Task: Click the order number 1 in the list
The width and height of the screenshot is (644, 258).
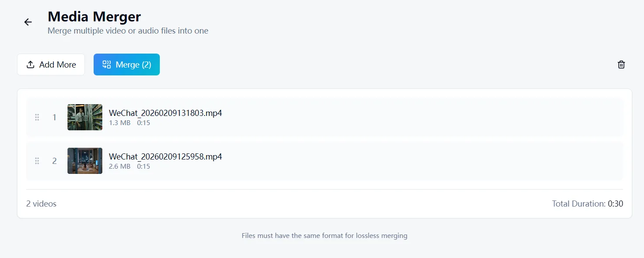Action: pos(54,117)
